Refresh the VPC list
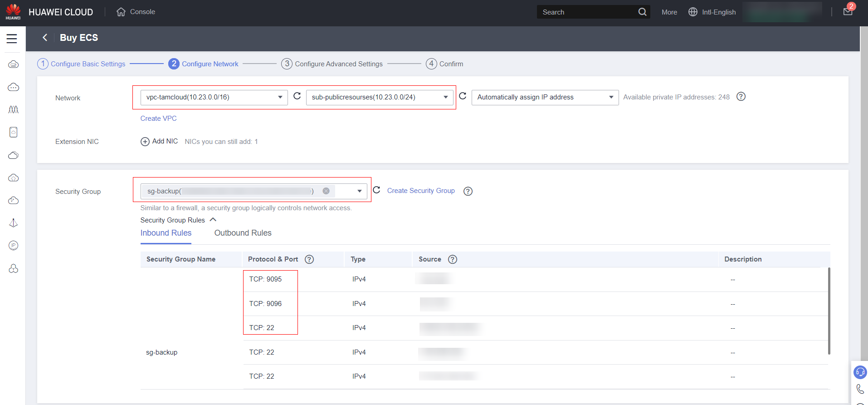Screen dimensions: 868x405 pos(297,96)
